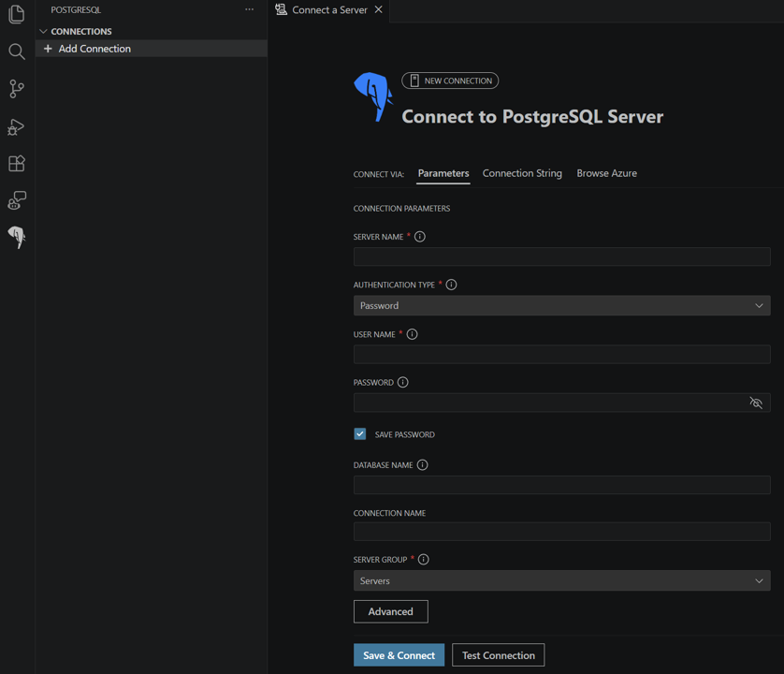Select the Parameters tab

pyautogui.click(x=443, y=173)
